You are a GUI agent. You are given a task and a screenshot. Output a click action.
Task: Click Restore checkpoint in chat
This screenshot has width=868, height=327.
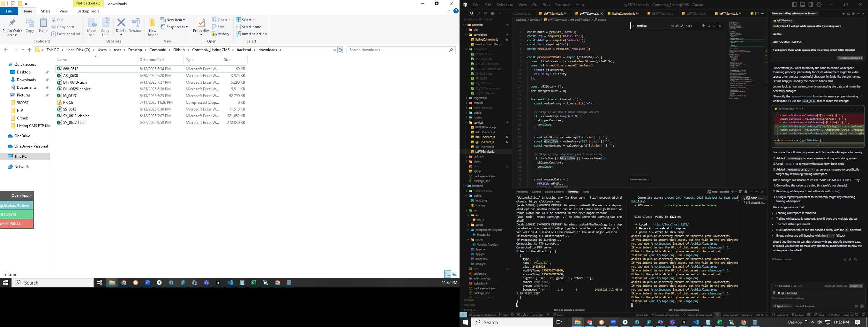pos(850,58)
